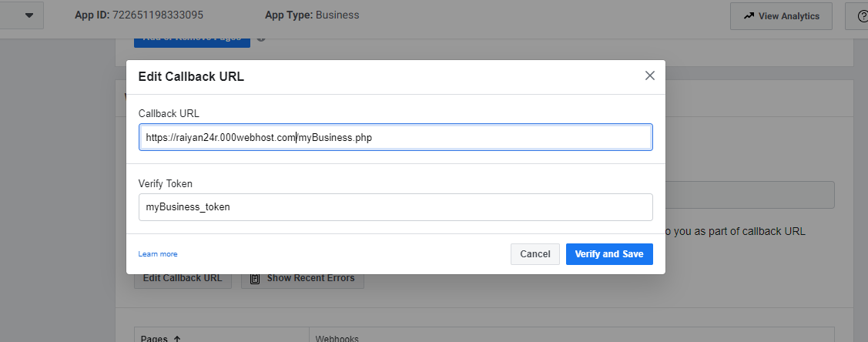Click the Edit Callback URL button behind dialog

[182, 279]
